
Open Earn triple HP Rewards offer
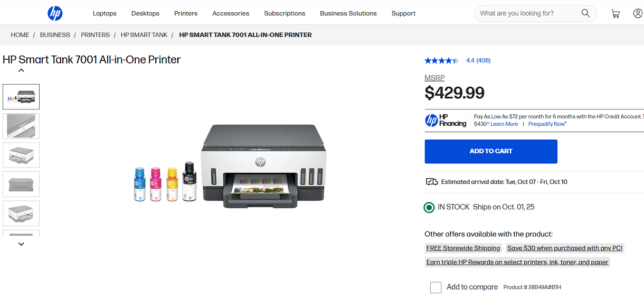pyautogui.click(x=517, y=262)
